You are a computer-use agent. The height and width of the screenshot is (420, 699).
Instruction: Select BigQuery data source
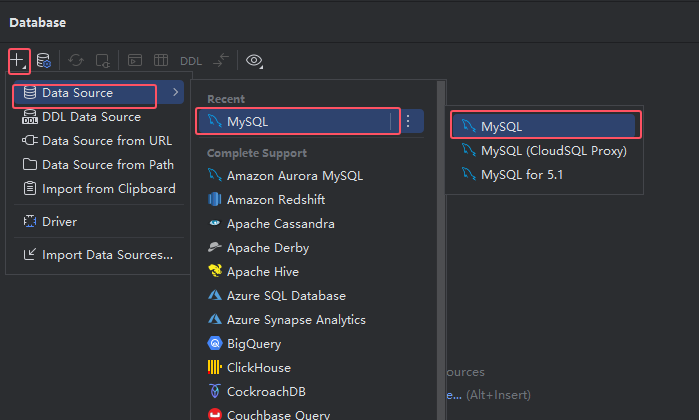311,344
